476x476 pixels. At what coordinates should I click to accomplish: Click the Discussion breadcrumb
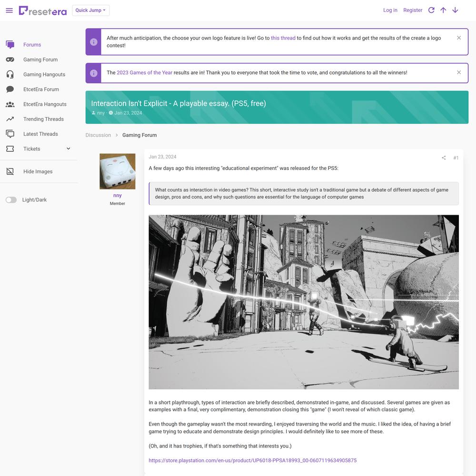pyautogui.click(x=98, y=135)
